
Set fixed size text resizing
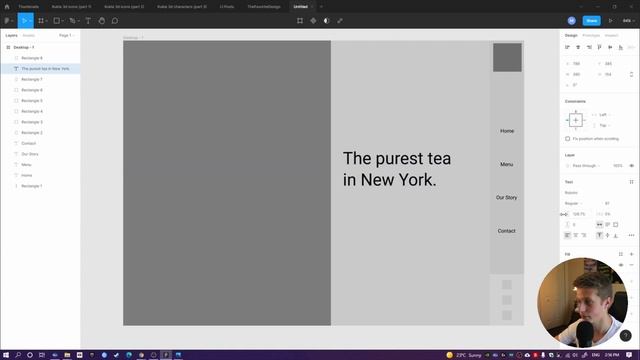(x=616, y=224)
